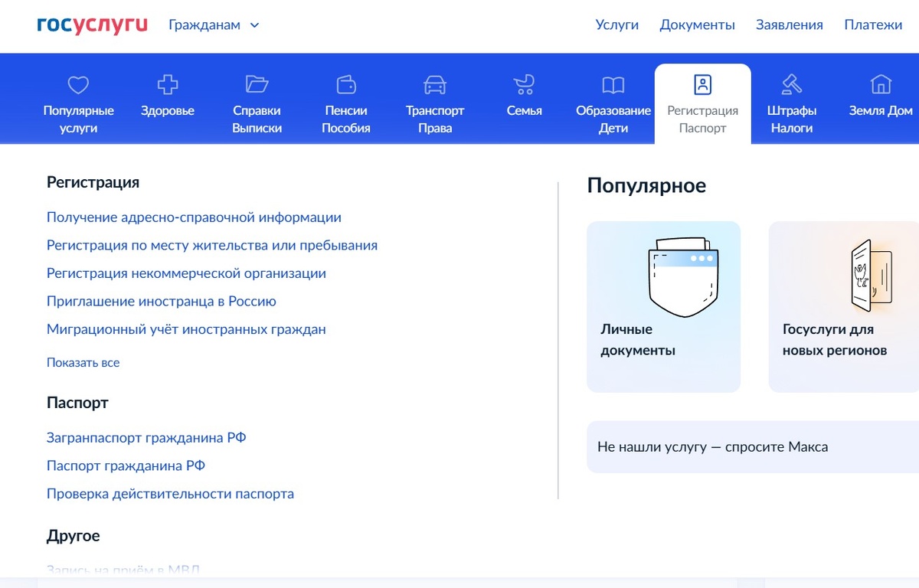The width and height of the screenshot is (919, 588).
Task: Select the house icon for Земля Дом
Action: coord(879,85)
